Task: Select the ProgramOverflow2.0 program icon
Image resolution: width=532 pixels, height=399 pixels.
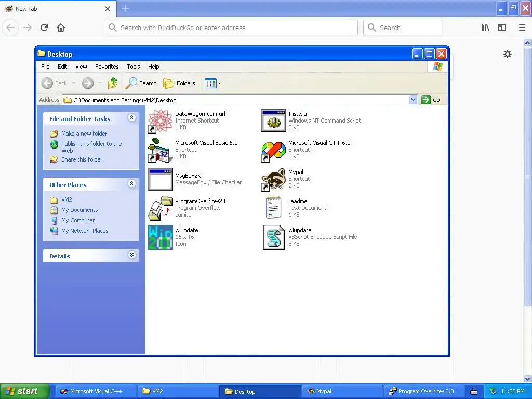Action: 161,208
